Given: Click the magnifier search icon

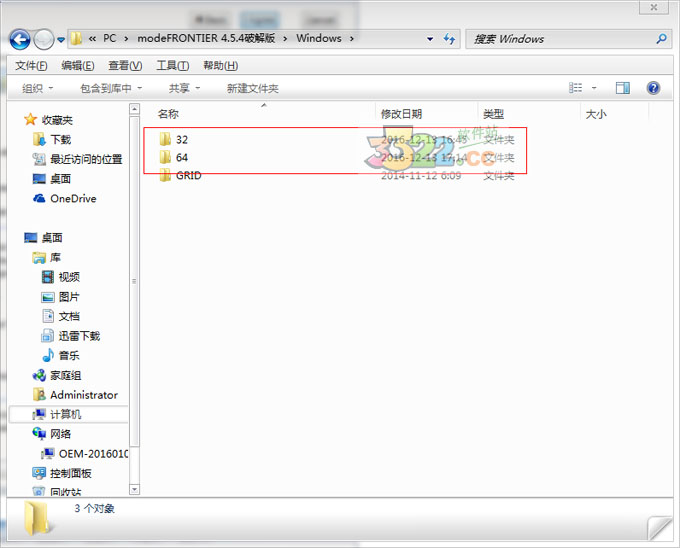Looking at the screenshot, I should 661,39.
